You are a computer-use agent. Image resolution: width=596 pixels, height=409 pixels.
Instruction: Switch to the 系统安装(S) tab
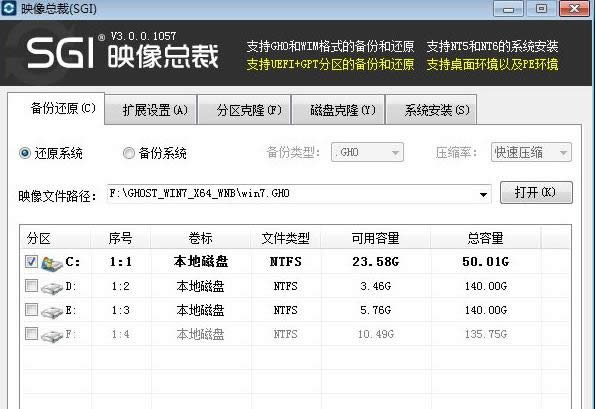[431, 110]
